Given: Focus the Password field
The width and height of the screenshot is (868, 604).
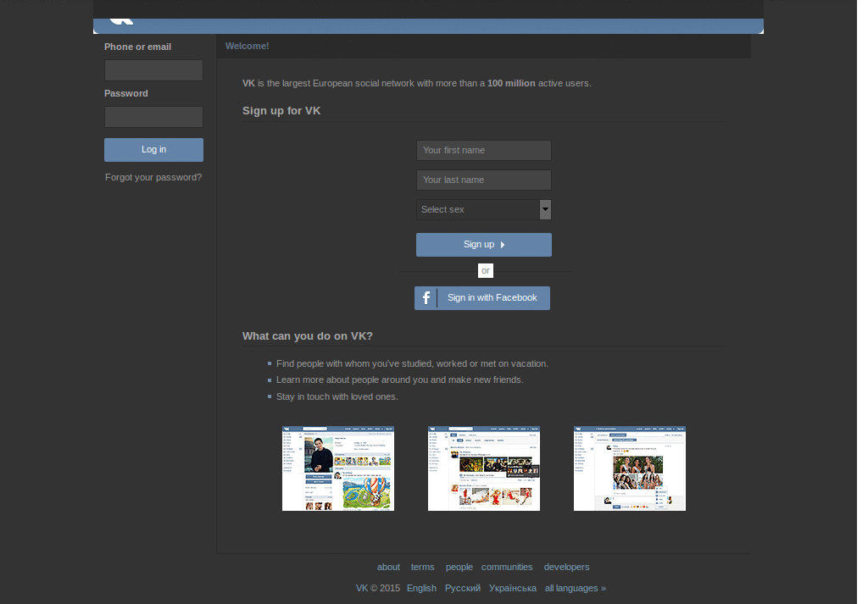Looking at the screenshot, I should [x=154, y=117].
